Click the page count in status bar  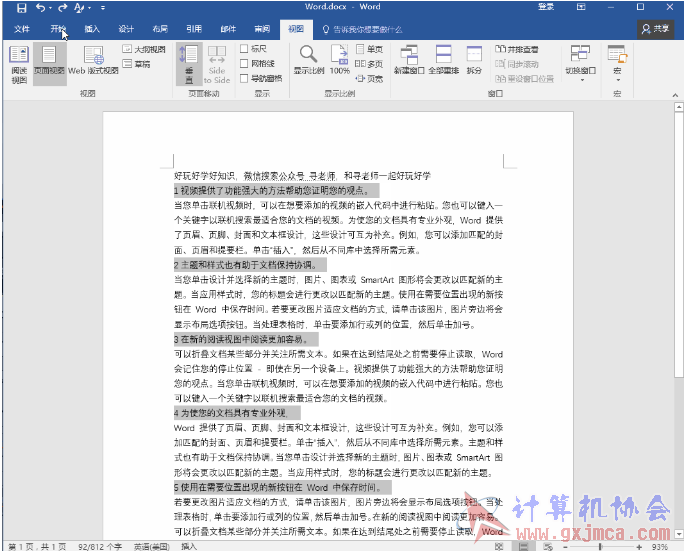37,547
